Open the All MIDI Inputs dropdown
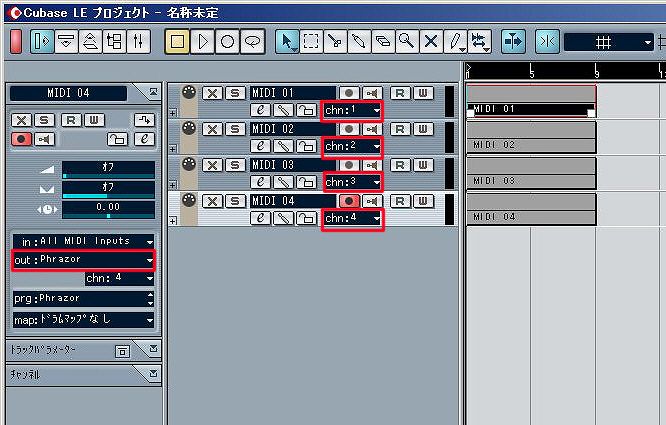This screenshot has height=425, width=666. [x=83, y=242]
